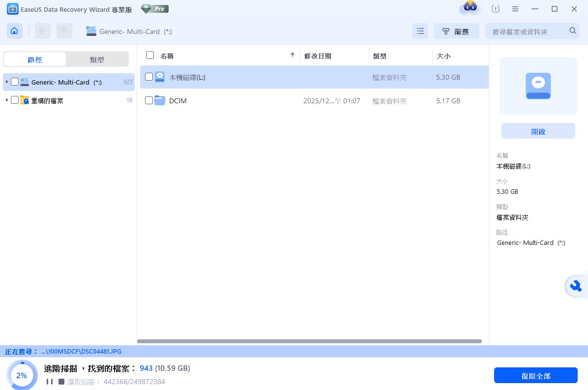This screenshot has width=588, height=390.
Task: Click the 重構的檔案 tree label
Action: [47, 100]
